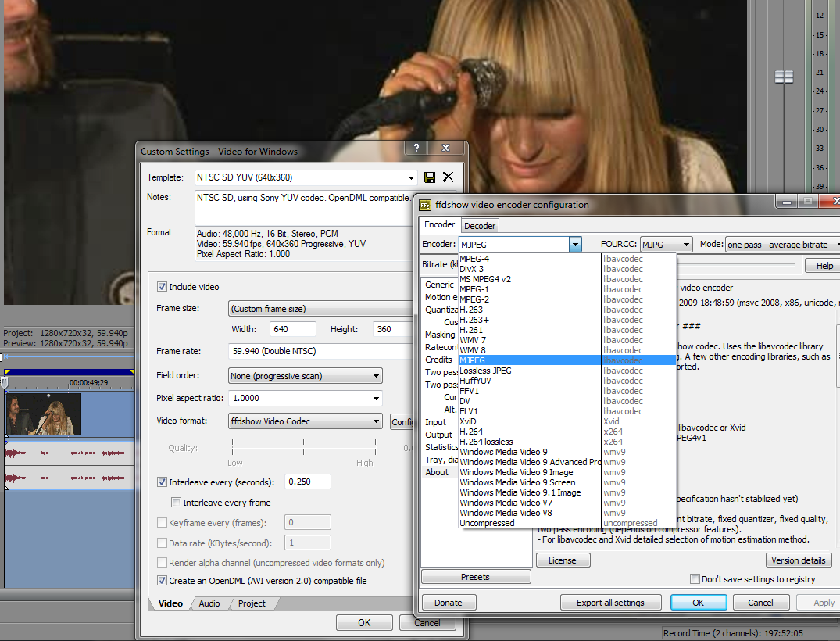
Task: Select the upper audio waveform track
Action: point(70,453)
